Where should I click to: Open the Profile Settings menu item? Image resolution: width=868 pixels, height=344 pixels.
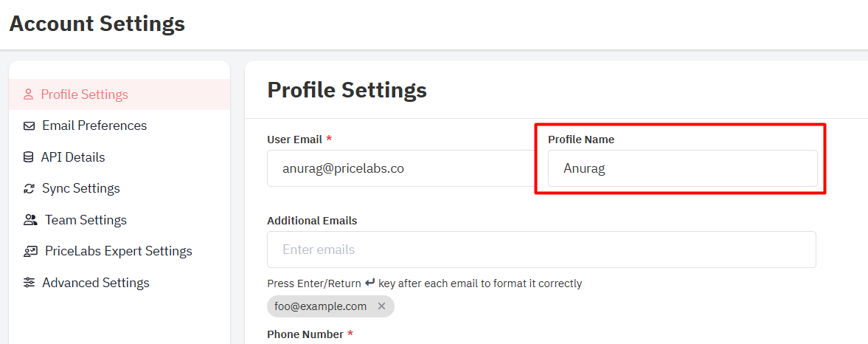(x=119, y=94)
